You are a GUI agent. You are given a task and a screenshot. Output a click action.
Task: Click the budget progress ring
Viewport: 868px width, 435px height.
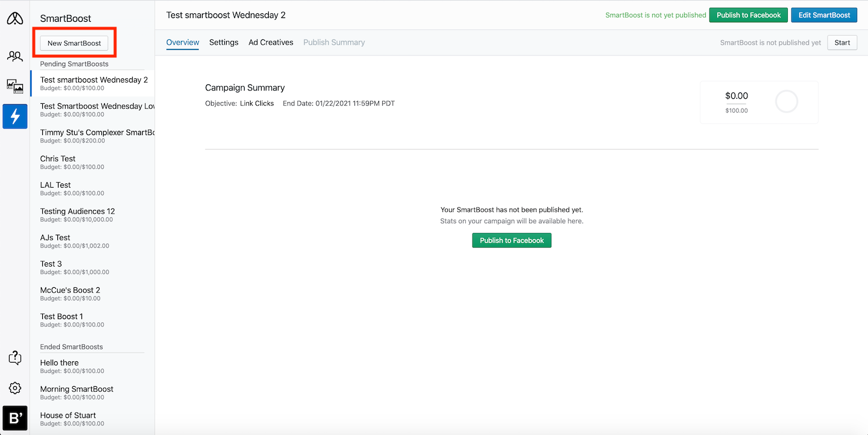786,102
